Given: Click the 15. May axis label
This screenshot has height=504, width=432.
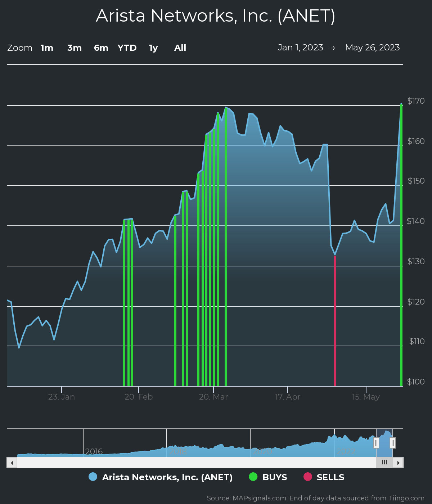Looking at the screenshot, I should click(x=366, y=397).
